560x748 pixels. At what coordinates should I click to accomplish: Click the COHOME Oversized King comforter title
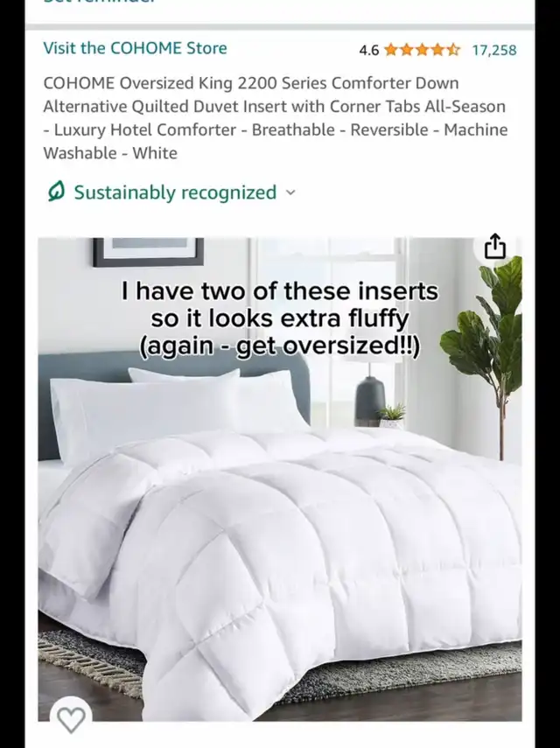pos(276,118)
